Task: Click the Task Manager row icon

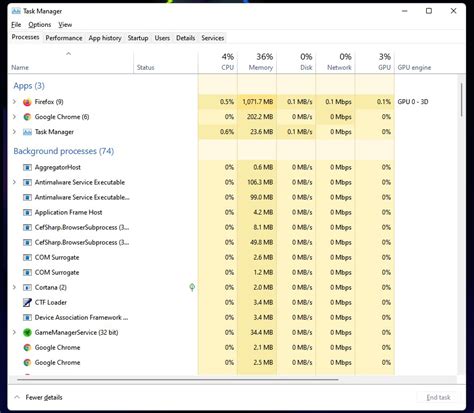Action: click(27, 132)
